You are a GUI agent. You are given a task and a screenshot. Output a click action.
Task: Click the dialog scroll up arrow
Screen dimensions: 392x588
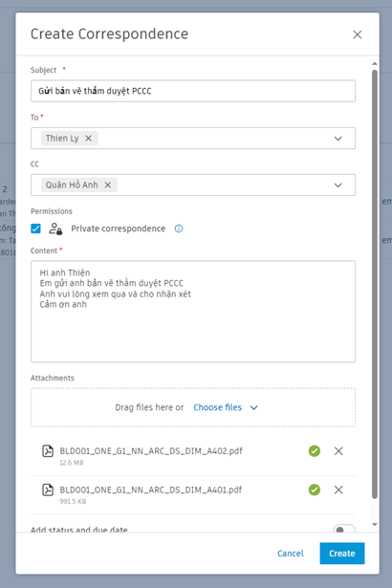click(375, 64)
